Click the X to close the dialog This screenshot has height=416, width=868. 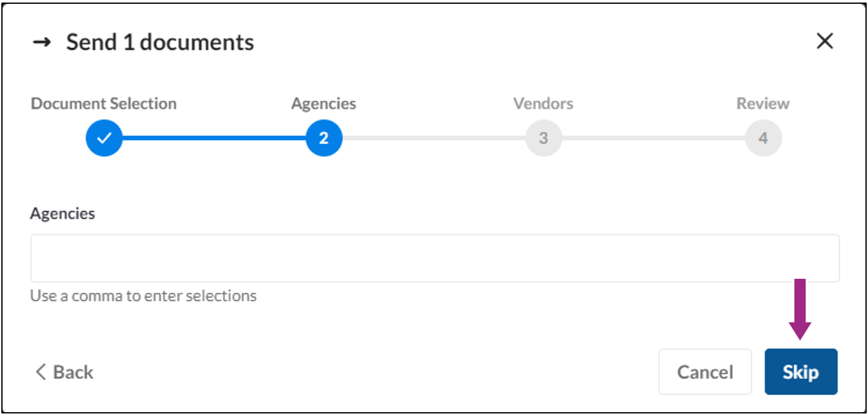point(825,40)
